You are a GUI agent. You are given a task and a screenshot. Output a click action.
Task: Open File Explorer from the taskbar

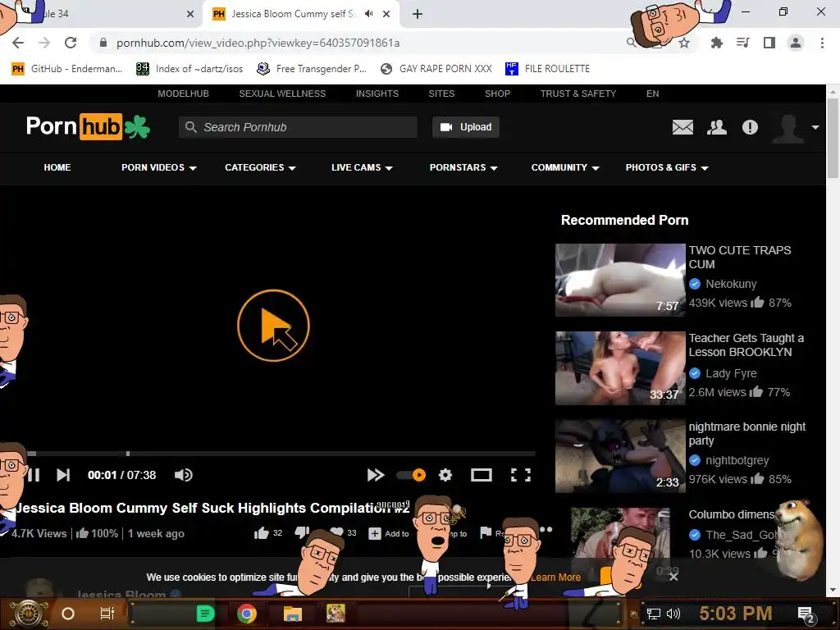tap(293, 614)
